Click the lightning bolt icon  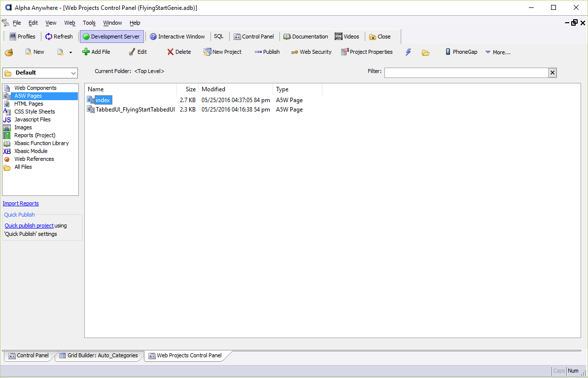[408, 52]
